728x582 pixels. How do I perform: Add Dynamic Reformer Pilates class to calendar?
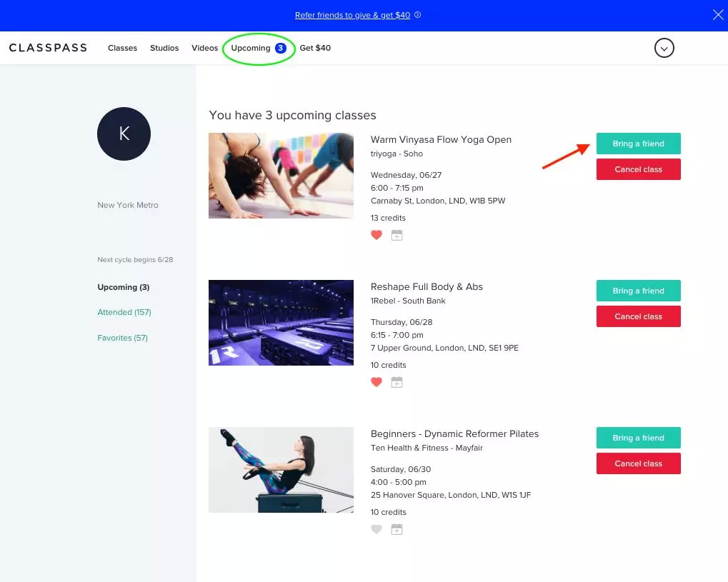[x=397, y=530]
